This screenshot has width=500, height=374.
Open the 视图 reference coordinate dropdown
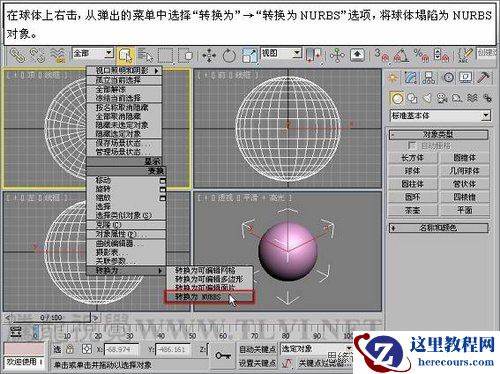[x=281, y=53]
